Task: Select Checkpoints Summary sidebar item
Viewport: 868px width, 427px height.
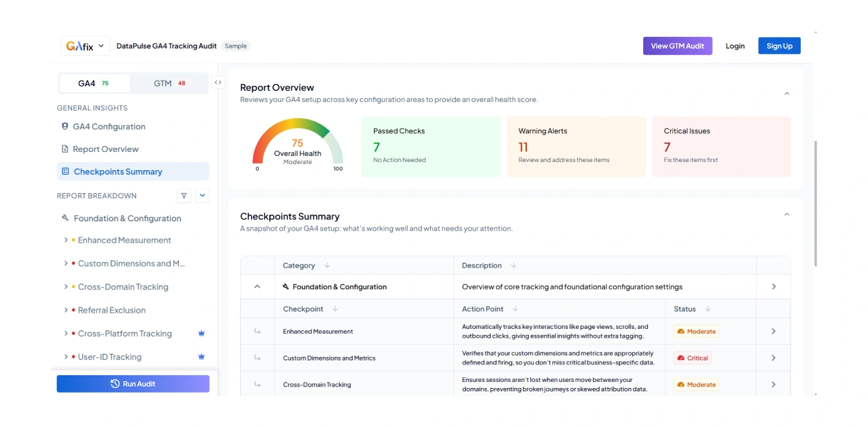Action: [x=133, y=171]
